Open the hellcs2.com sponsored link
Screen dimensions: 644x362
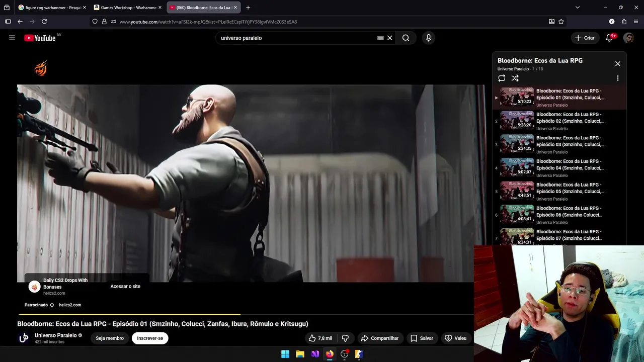coord(70,305)
